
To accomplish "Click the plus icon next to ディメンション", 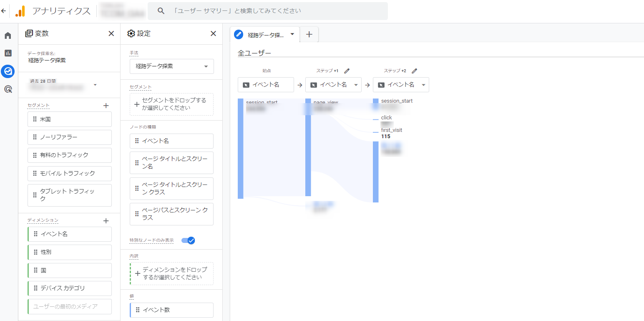I will click(x=106, y=221).
